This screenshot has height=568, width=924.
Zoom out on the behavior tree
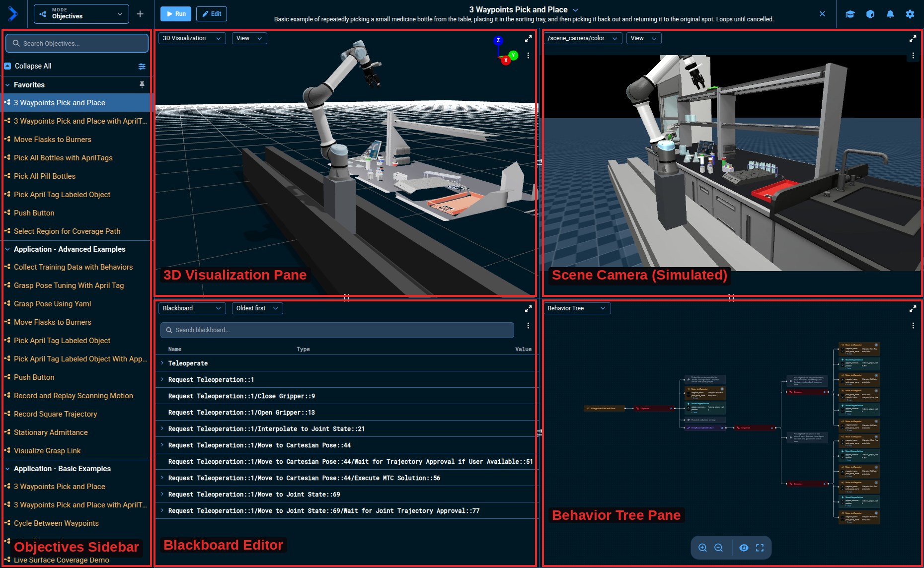pos(718,548)
